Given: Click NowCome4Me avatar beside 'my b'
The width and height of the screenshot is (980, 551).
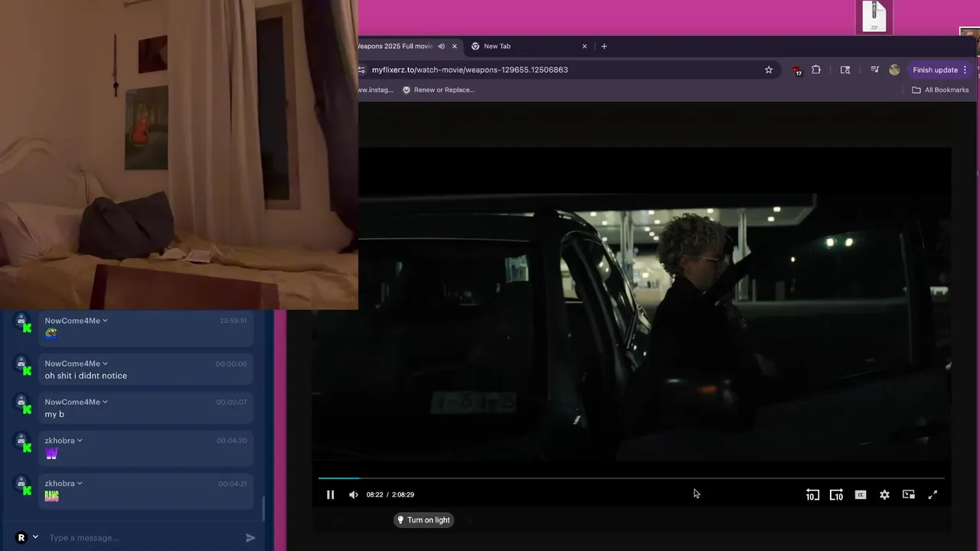Looking at the screenshot, I should click(23, 403).
